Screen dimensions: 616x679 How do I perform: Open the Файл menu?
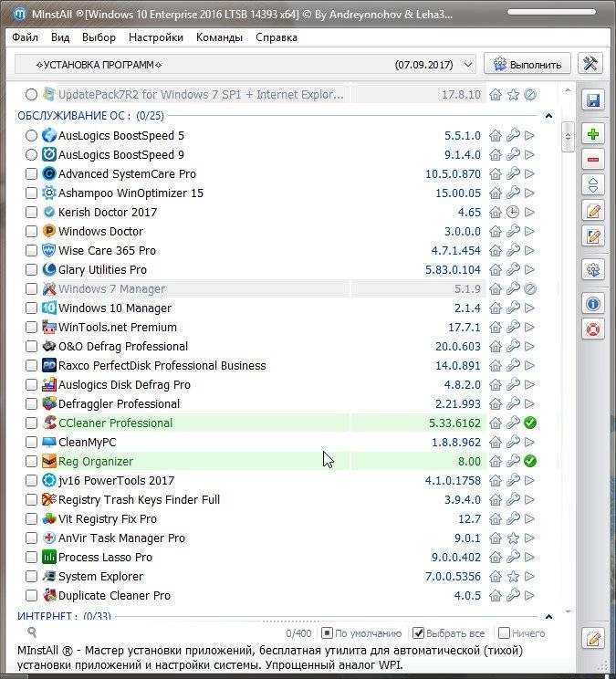tap(26, 37)
